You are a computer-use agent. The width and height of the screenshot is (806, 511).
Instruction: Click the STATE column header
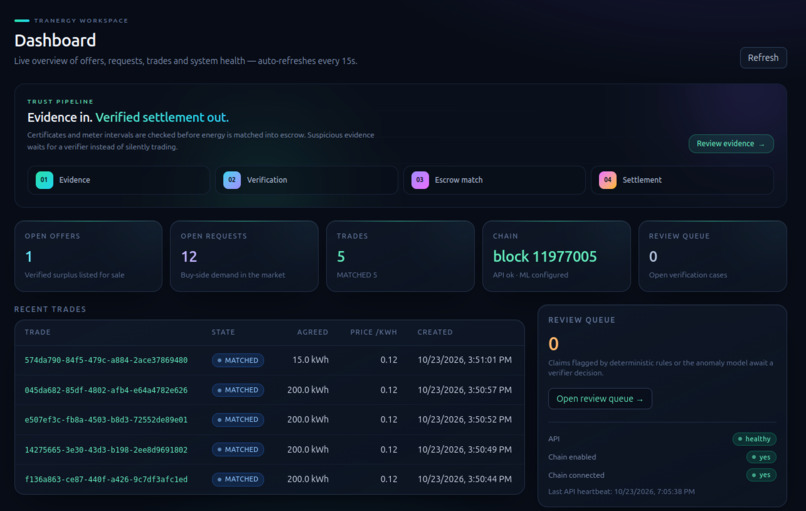point(223,332)
